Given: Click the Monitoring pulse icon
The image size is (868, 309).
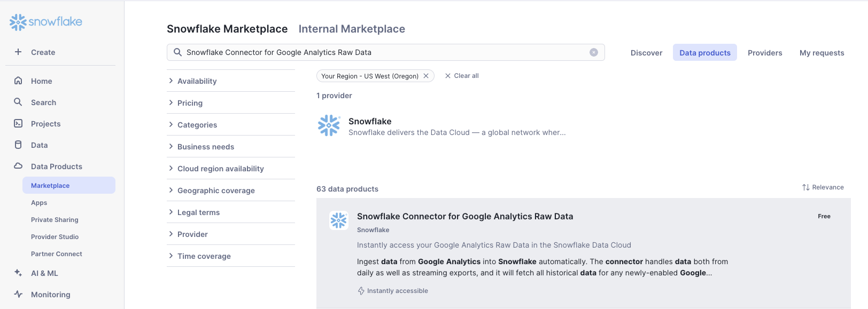Looking at the screenshot, I should point(18,294).
